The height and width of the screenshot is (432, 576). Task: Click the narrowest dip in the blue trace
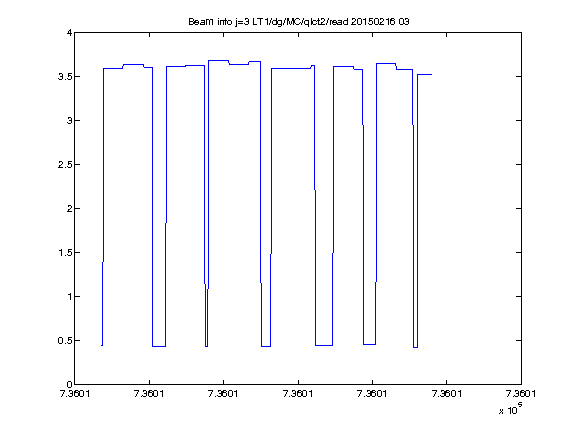pyautogui.click(x=206, y=346)
